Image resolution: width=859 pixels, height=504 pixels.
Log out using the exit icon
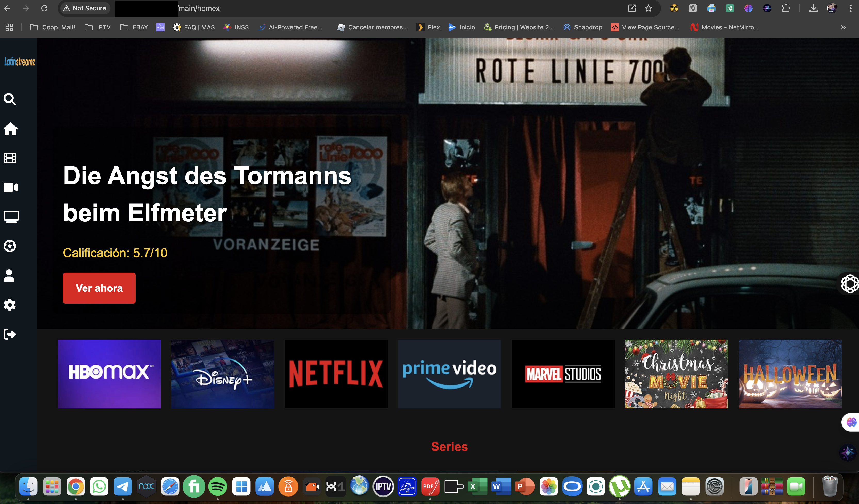[x=10, y=334]
